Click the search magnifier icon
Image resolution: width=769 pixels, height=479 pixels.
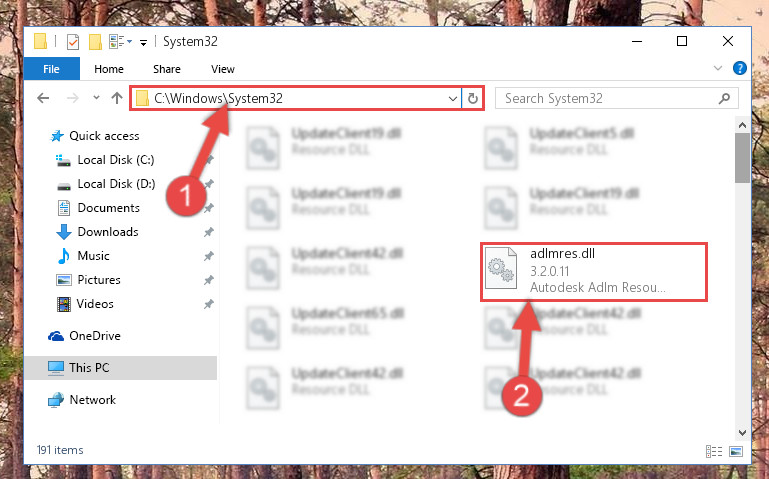[724, 99]
